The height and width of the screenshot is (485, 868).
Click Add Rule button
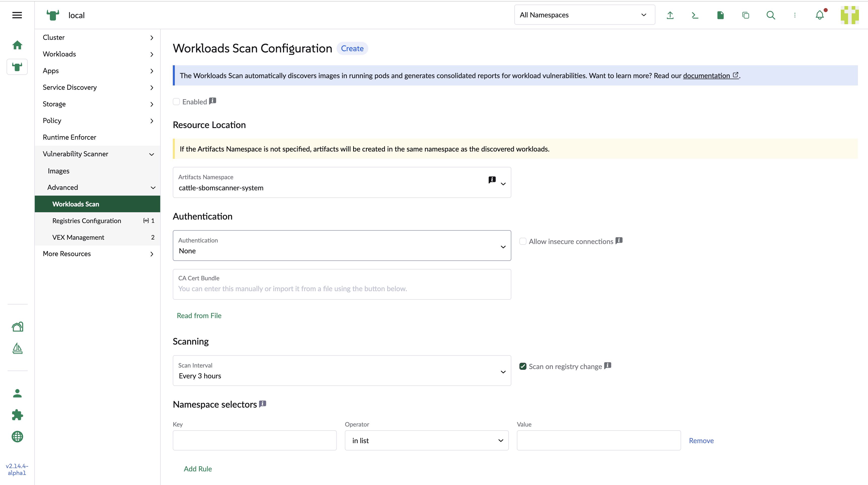point(198,469)
